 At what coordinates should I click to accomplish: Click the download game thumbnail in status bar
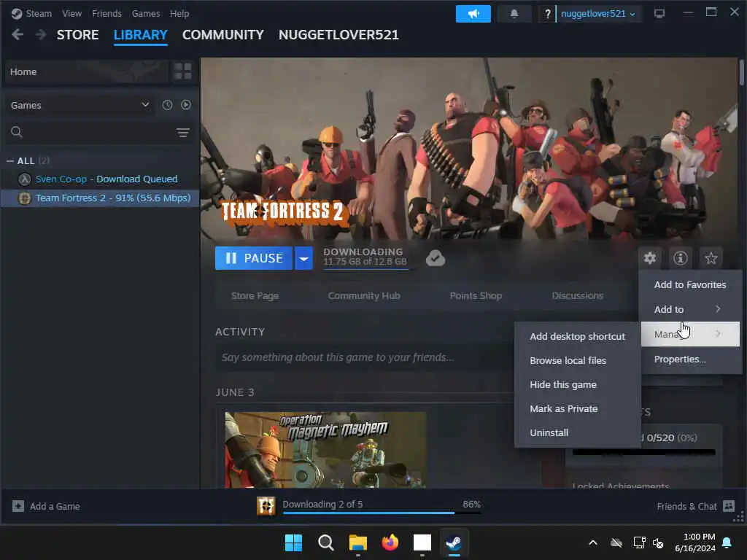pyautogui.click(x=266, y=506)
